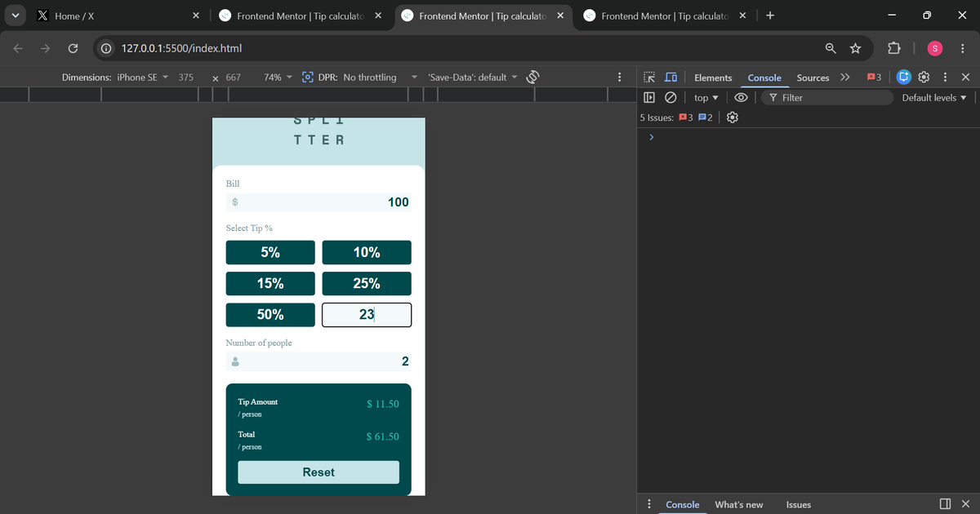Bookmark this page with the star icon
Image resolution: width=980 pixels, height=514 pixels.
(855, 49)
